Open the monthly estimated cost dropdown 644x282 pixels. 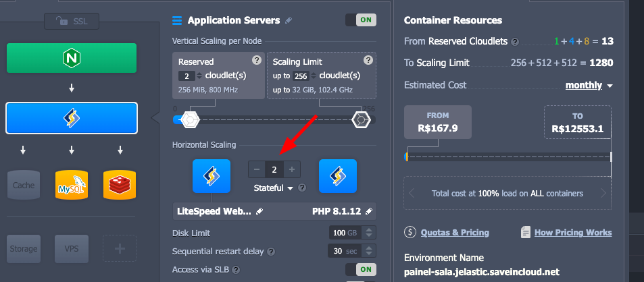pos(589,85)
